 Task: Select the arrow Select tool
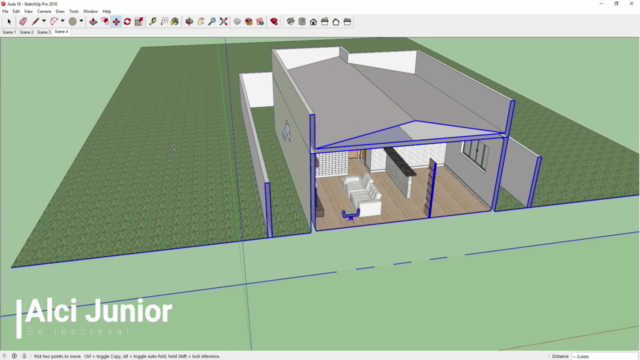point(9,22)
